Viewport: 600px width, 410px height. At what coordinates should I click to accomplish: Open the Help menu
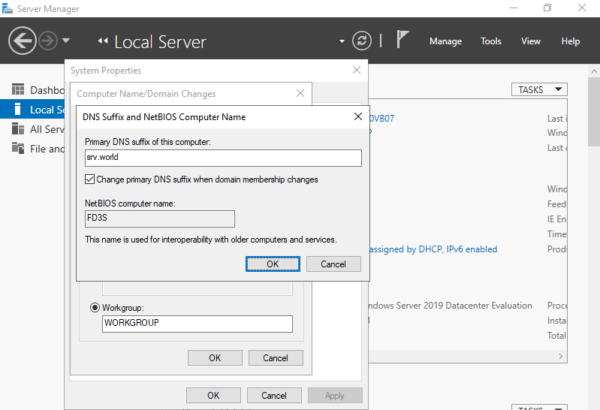pos(571,41)
